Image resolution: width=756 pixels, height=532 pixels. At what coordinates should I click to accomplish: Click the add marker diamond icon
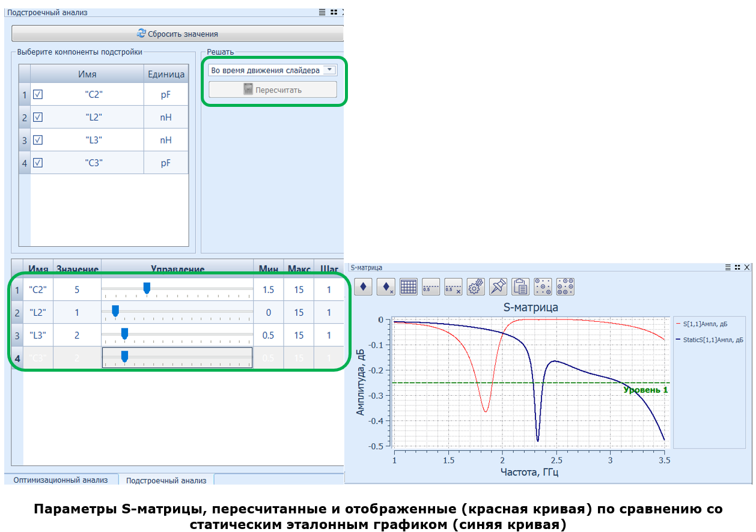[x=364, y=286]
